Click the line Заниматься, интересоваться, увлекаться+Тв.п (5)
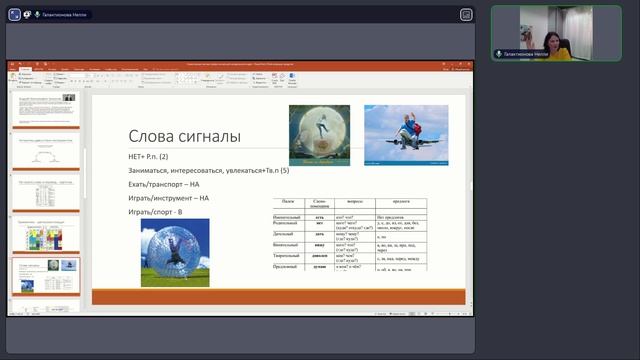The width and height of the screenshot is (640, 360). (209, 171)
